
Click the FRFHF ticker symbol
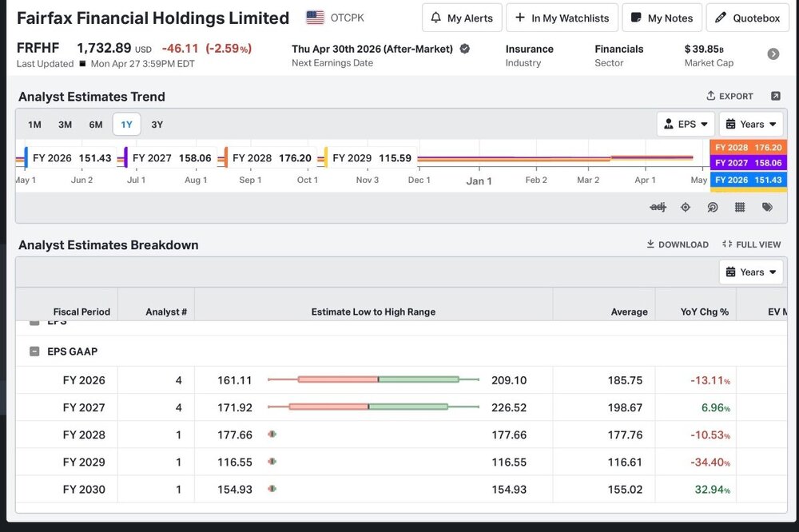click(38, 48)
